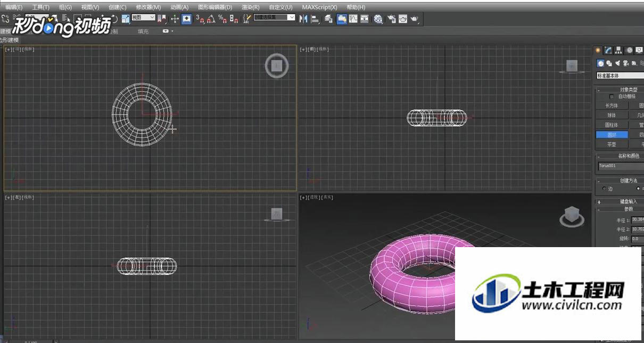The width and height of the screenshot is (644, 343).
Task: Select the 边 creation method radio button
Action: click(x=604, y=189)
